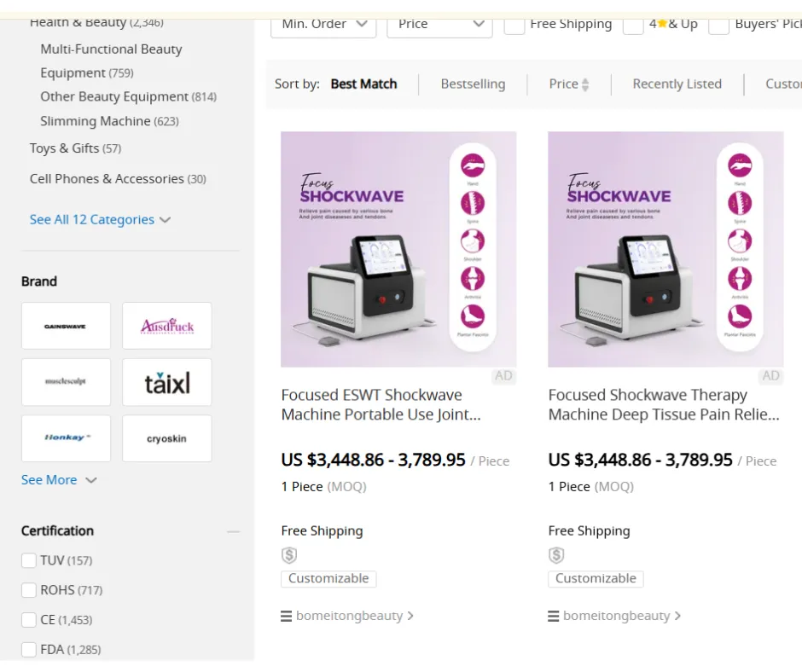Open Slimming Machine category
802x672 pixels.
click(x=95, y=121)
